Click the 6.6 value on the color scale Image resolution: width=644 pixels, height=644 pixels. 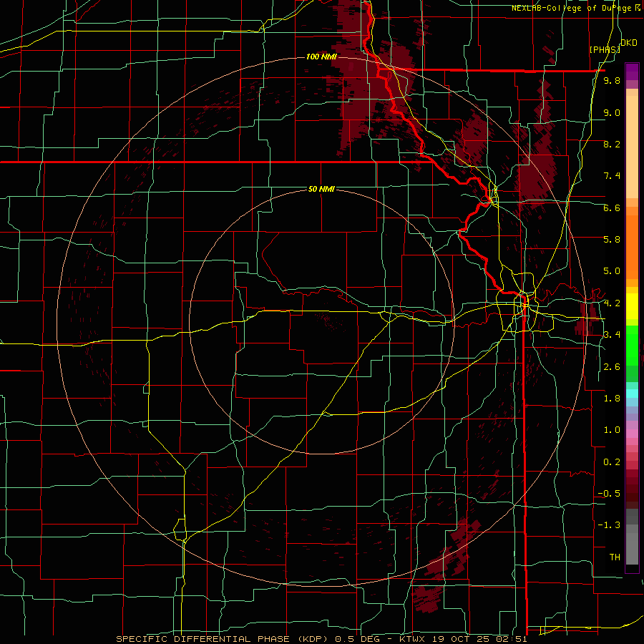click(612, 208)
